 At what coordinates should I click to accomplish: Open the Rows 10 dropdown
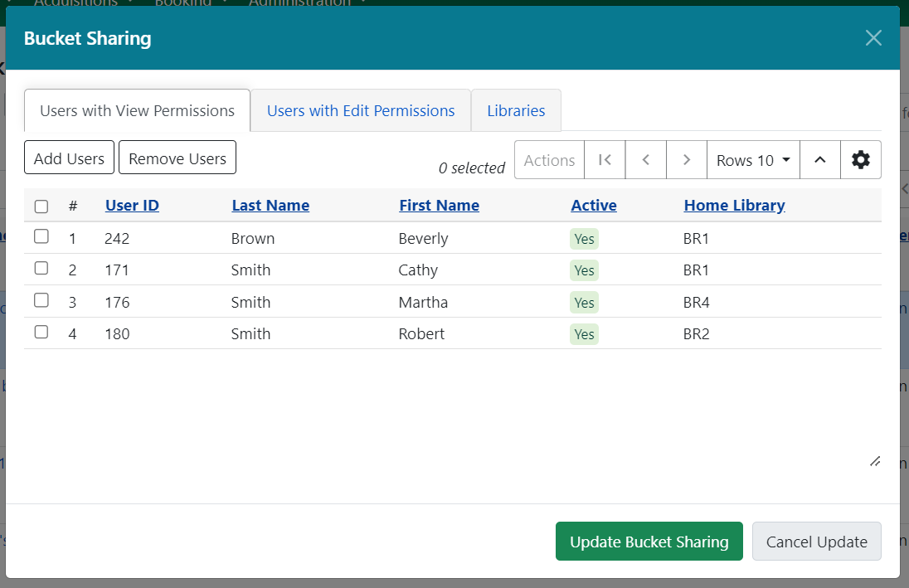752,160
